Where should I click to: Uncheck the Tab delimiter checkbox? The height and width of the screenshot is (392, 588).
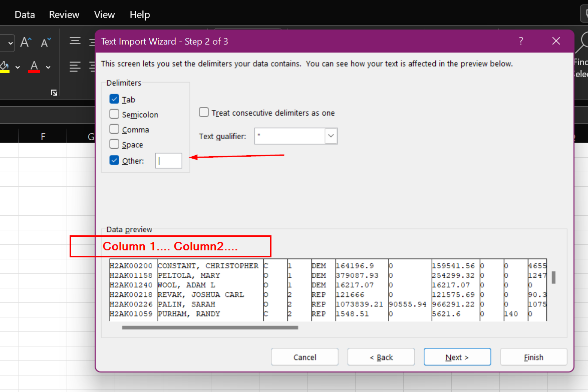114,99
